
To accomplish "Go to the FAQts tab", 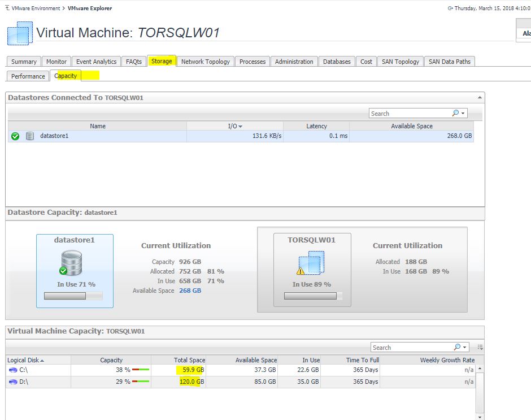I will [134, 62].
